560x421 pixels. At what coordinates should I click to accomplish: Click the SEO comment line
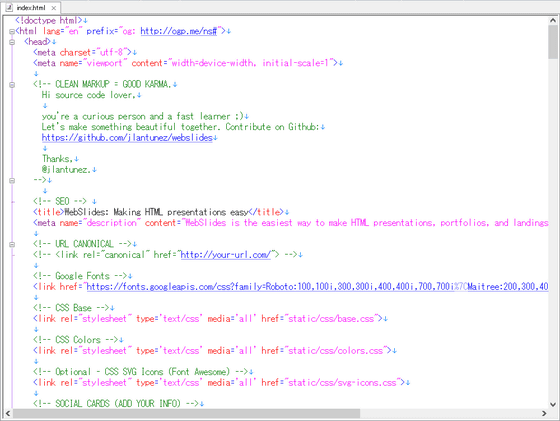60,201
